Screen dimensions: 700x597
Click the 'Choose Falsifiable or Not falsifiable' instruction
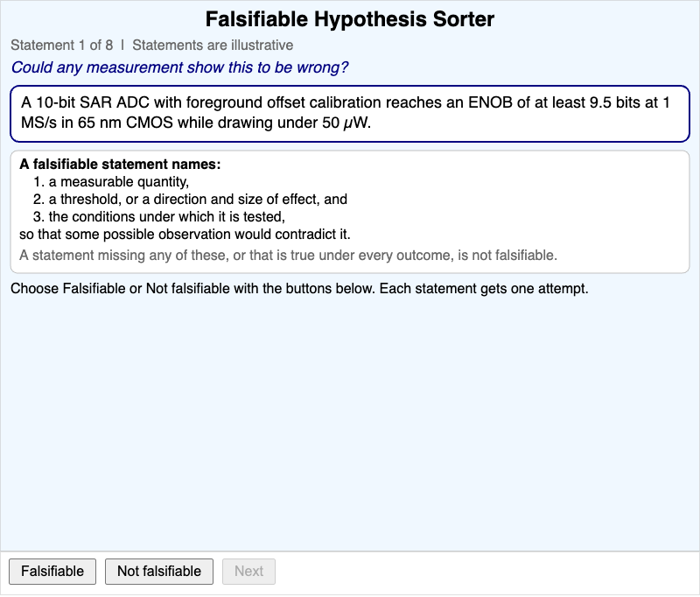pyautogui.click(x=299, y=289)
